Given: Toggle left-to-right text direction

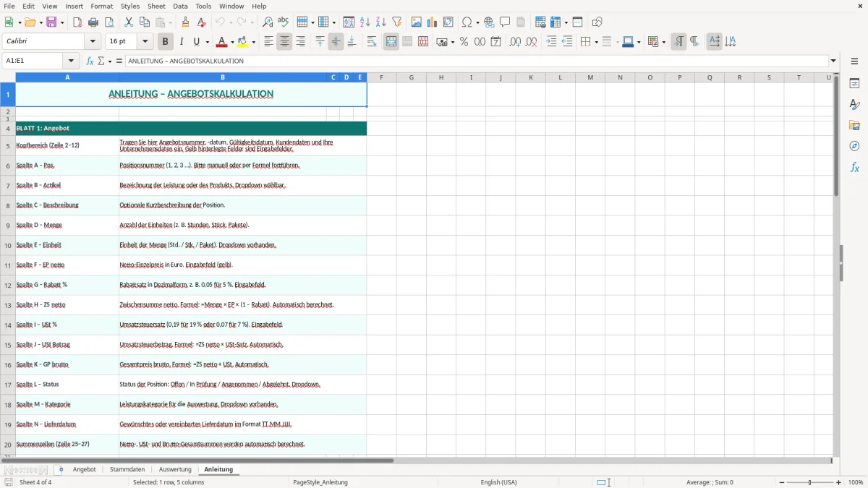Looking at the screenshot, I should click(x=678, y=42).
